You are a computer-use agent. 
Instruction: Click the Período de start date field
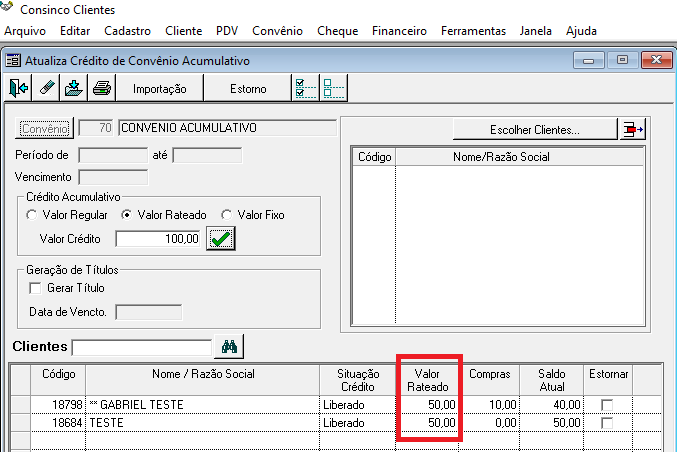113,155
